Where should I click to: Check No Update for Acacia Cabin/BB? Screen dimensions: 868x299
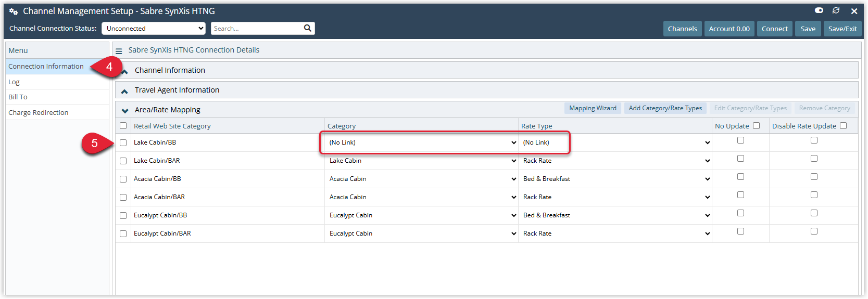coord(740,177)
